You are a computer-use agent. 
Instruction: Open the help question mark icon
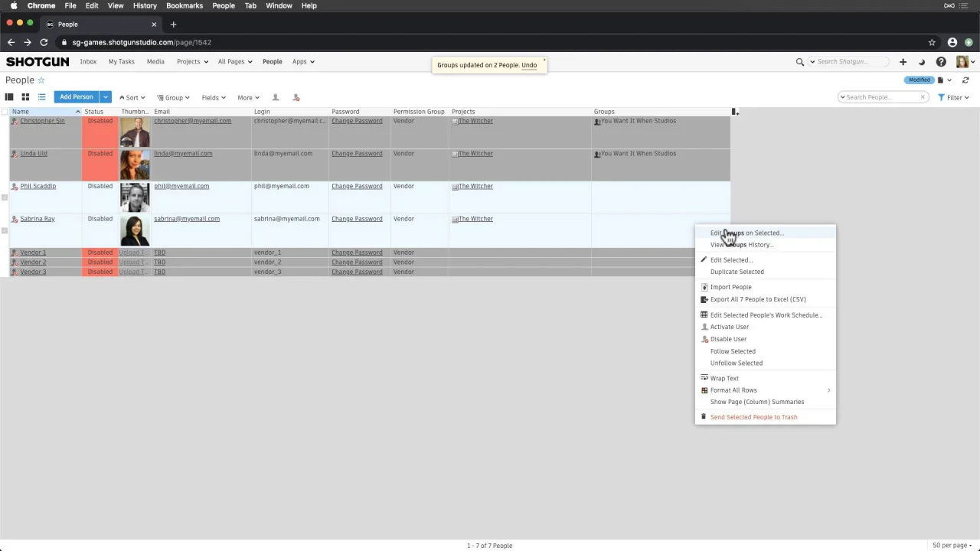tap(941, 62)
